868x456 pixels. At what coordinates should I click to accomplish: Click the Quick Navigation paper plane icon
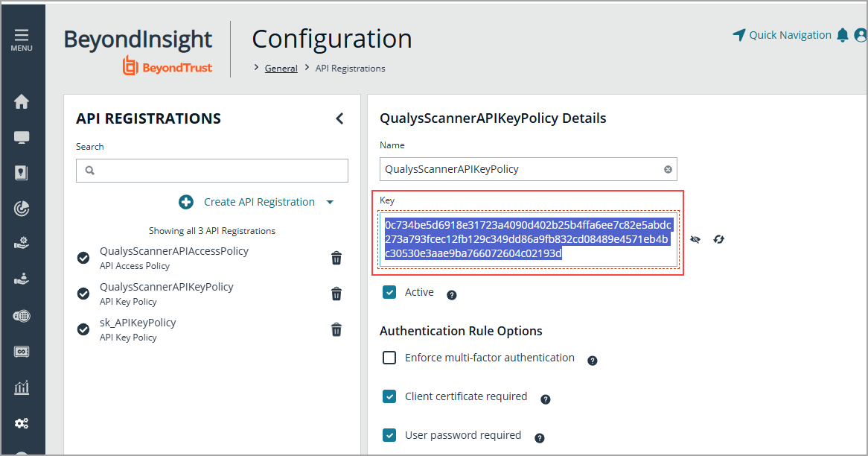[739, 34]
